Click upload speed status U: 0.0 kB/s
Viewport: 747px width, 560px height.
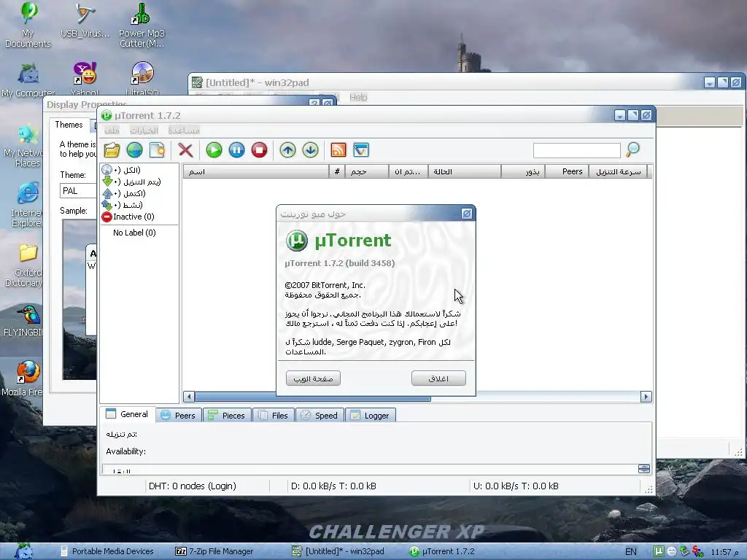(x=516, y=486)
